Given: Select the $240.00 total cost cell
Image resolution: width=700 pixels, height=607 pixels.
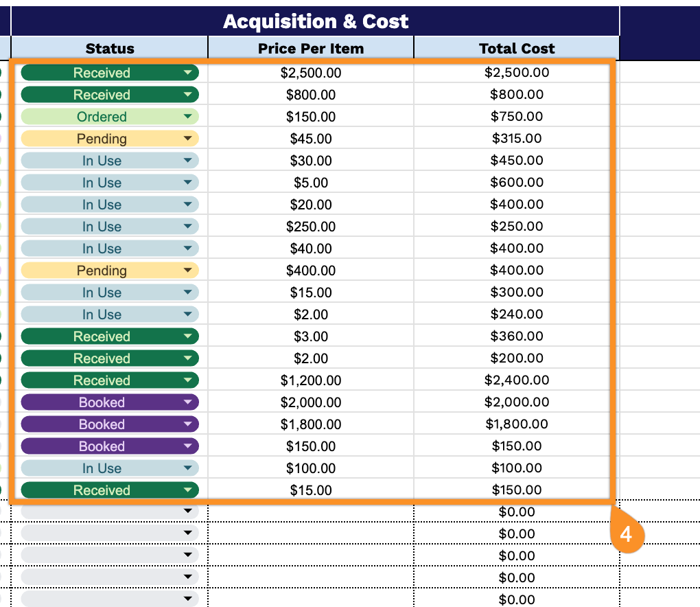Looking at the screenshot, I should click(517, 314).
